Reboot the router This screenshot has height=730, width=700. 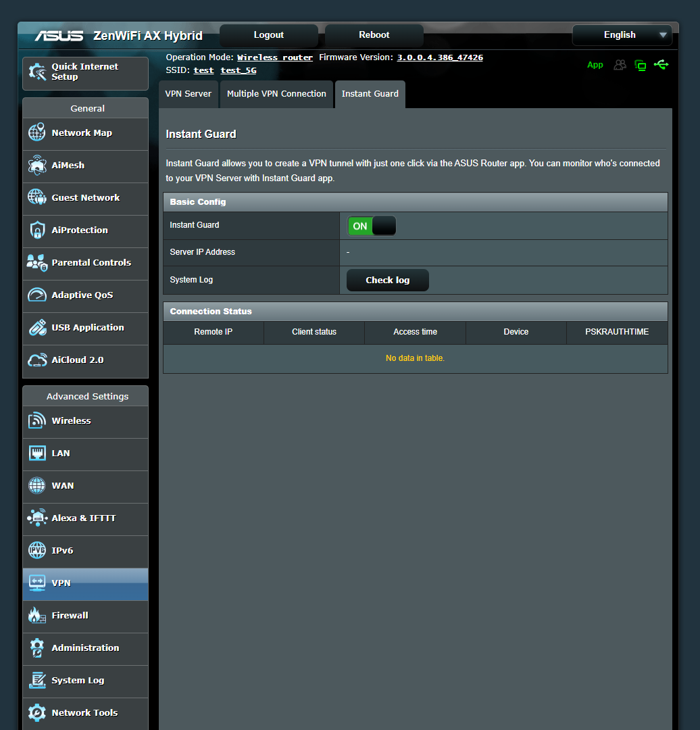tap(374, 34)
